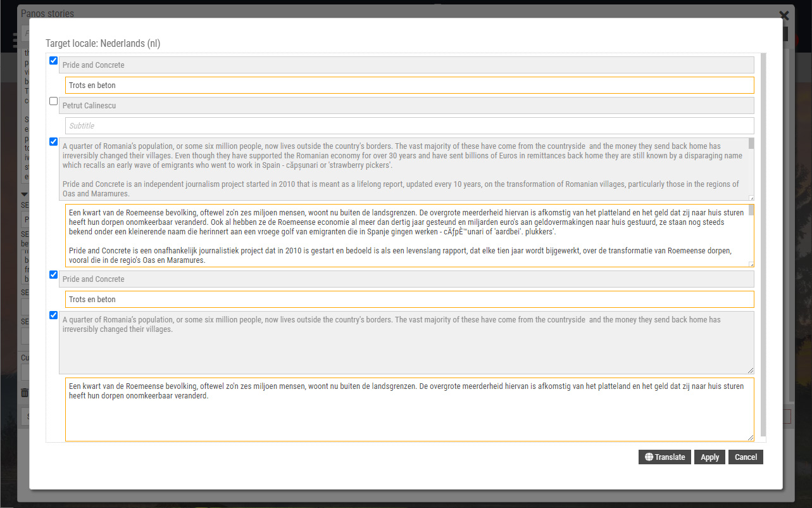Image resolution: width=812 pixels, height=508 pixels.
Task: Click the Translate button with globe icon
Action: [x=665, y=457]
